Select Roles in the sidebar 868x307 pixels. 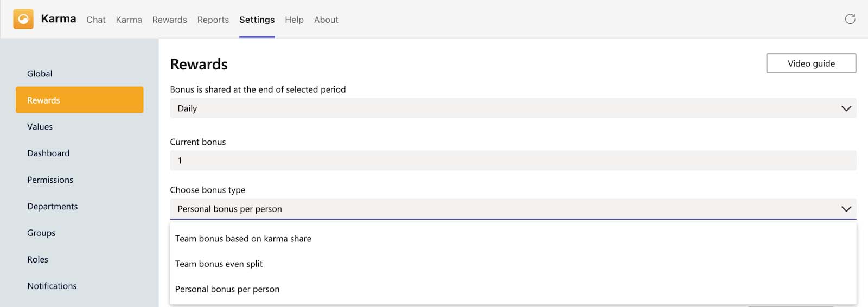(x=37, y=260)
